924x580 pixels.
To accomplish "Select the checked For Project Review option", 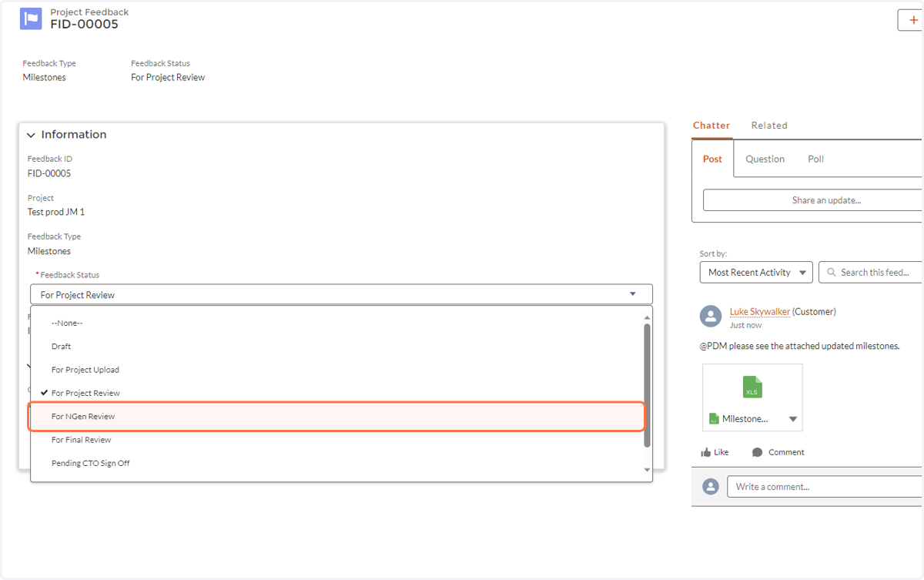I will click(x=336, y=393).
